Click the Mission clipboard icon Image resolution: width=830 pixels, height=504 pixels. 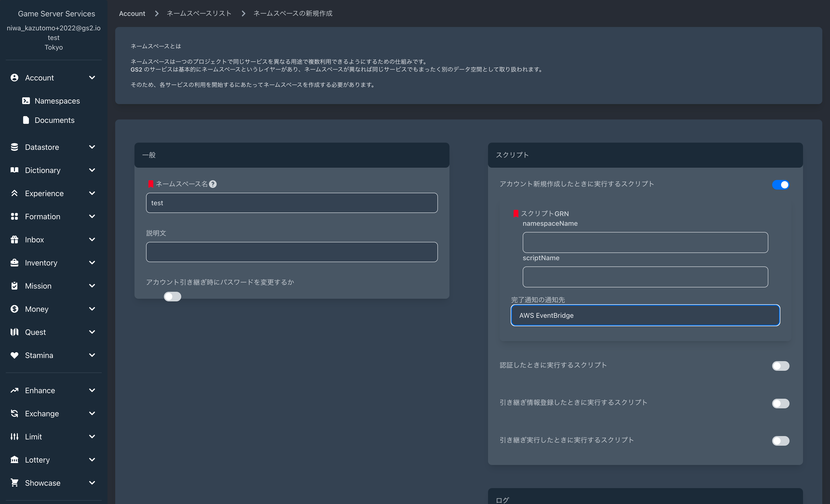coord(14,286)
